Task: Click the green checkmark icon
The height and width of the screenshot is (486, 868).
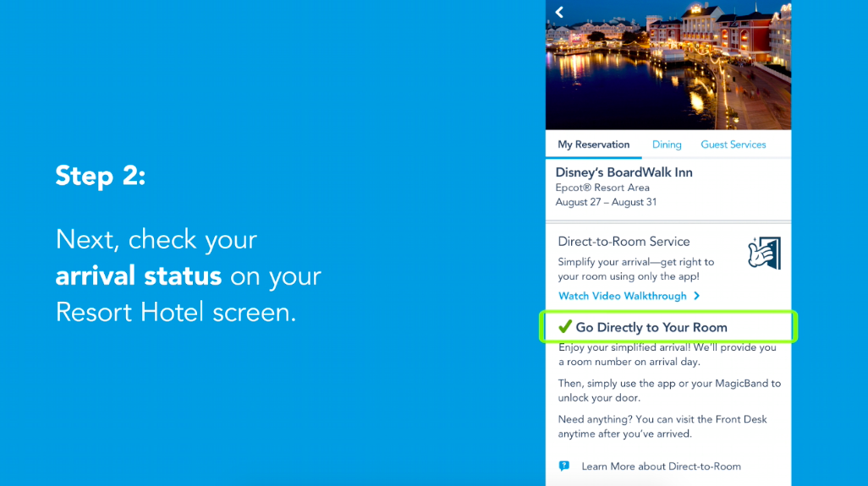Action: [565, 326]
